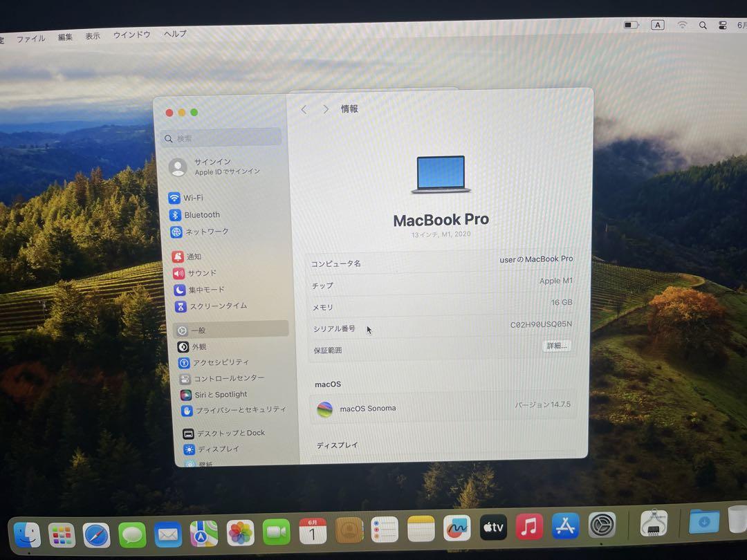The image size is (747, 560).
Task: Select コントロールセンター in the sidebar
Action: [x=221, y=379]
